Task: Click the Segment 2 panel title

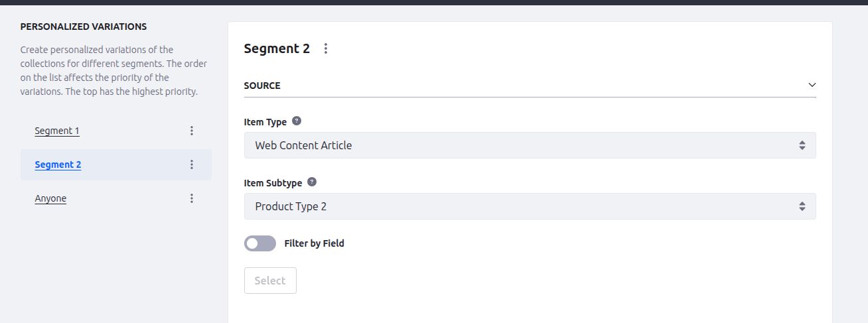Action: [277, 48]
